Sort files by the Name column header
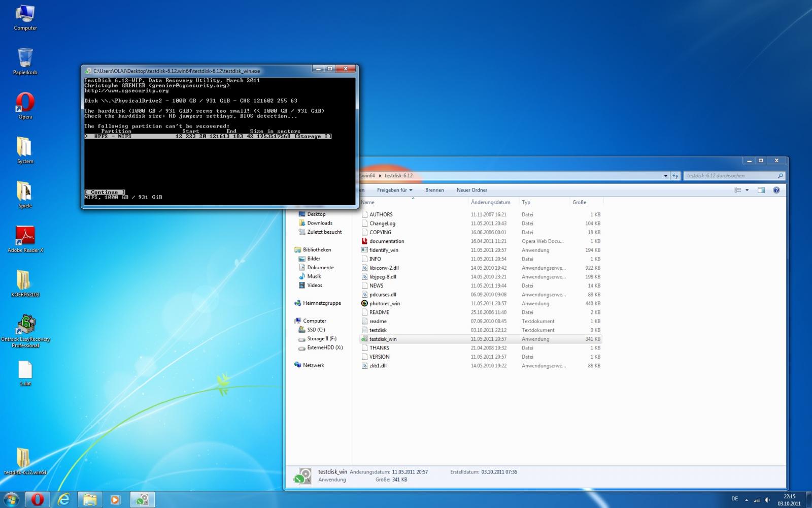The width and height of the screenshot is (812, 508). click(x=414, y=202)
